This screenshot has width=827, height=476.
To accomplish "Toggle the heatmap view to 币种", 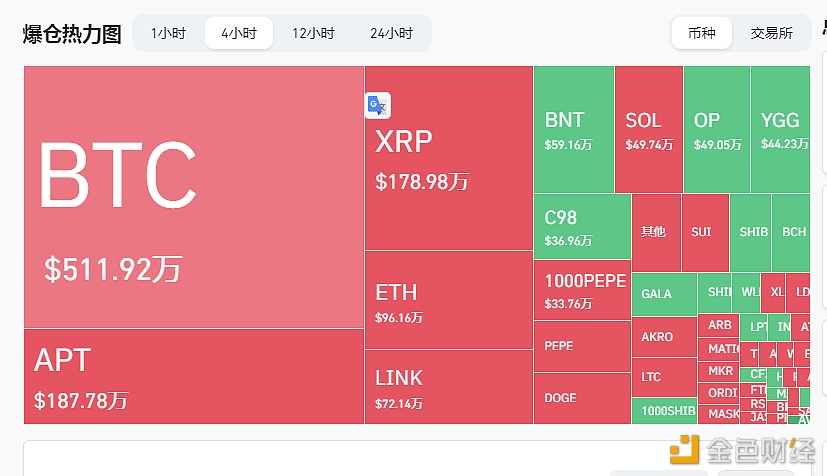I will [702, 33].
